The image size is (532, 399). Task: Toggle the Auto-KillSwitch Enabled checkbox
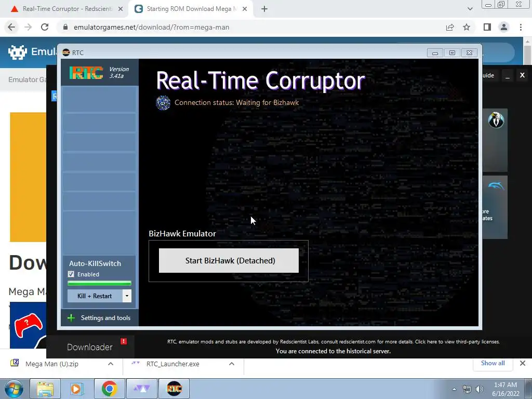(71, 274)
